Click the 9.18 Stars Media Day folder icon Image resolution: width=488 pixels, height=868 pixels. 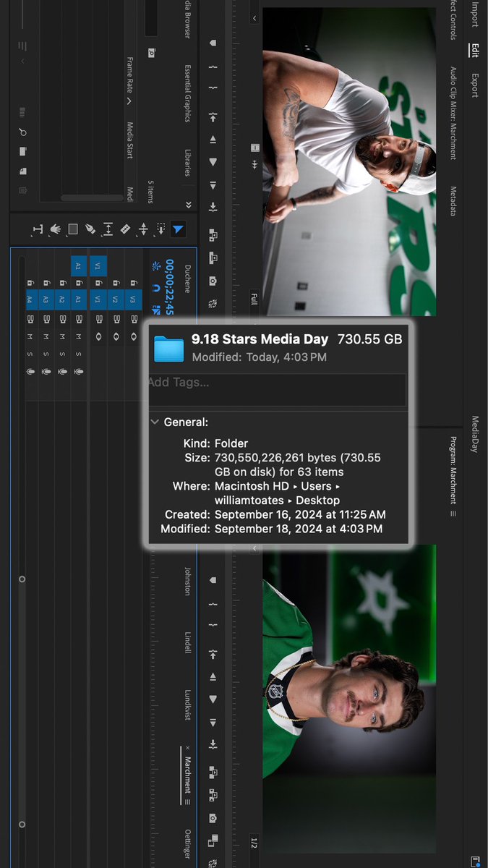pos(169,349)
